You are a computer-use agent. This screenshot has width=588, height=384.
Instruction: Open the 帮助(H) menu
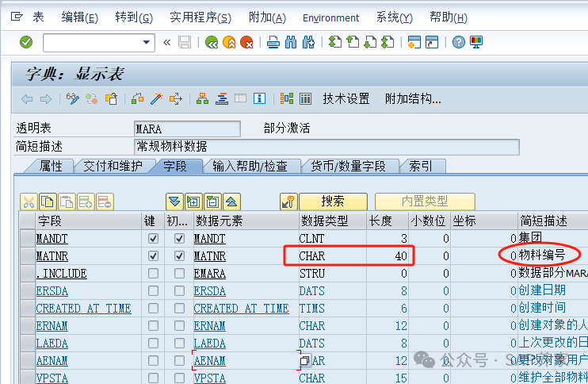coord(448,17)
